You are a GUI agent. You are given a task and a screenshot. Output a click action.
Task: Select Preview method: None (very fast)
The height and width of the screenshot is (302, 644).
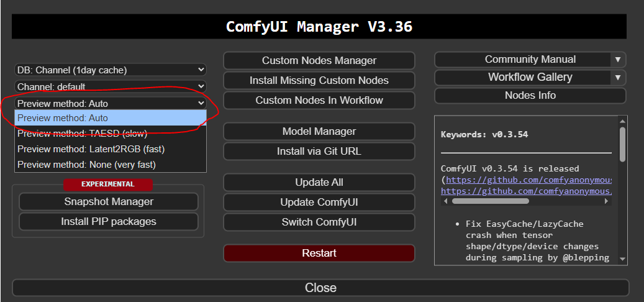(111, 164)
